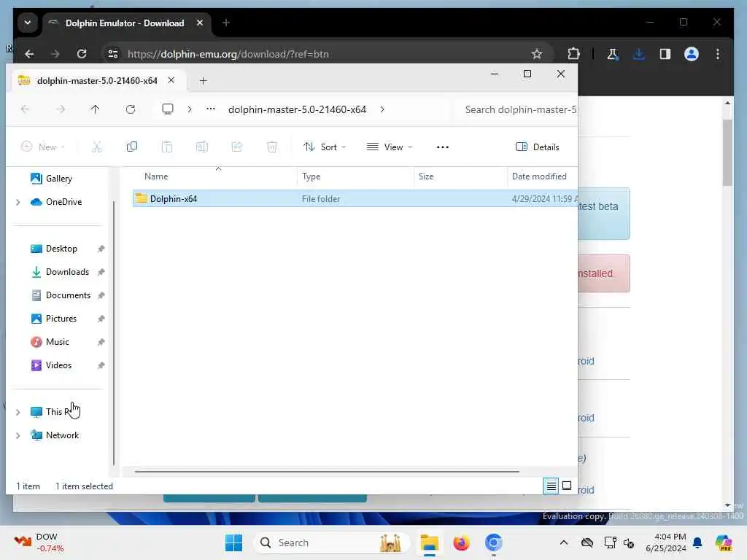Click the dolphin-master-5.0-21460-x64 breadcrumb
The width and height of the screenshot is (747, 560).
coord(298,109)
